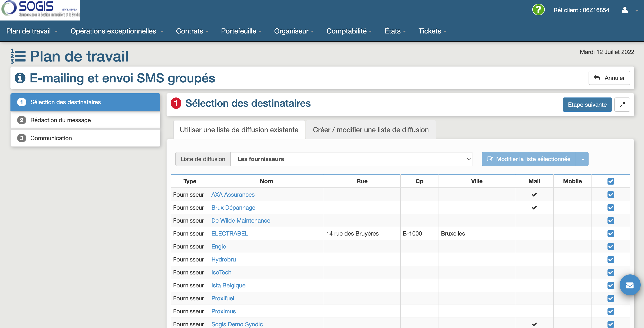Click the Etape suivante button
The image size is (644, 328).
click(x=587, y=105)
